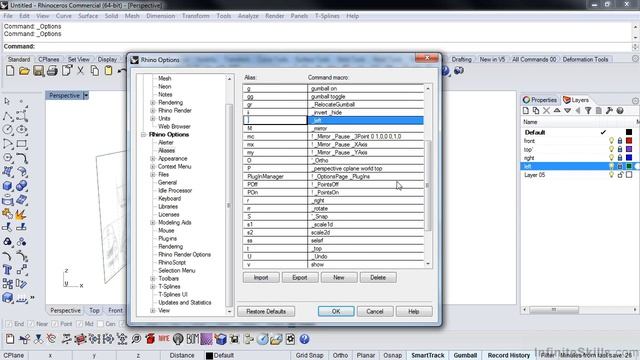This screenshot has width=640, height=360.
Task: Open the T-Splines menu
Action: [x=327, y=16]
